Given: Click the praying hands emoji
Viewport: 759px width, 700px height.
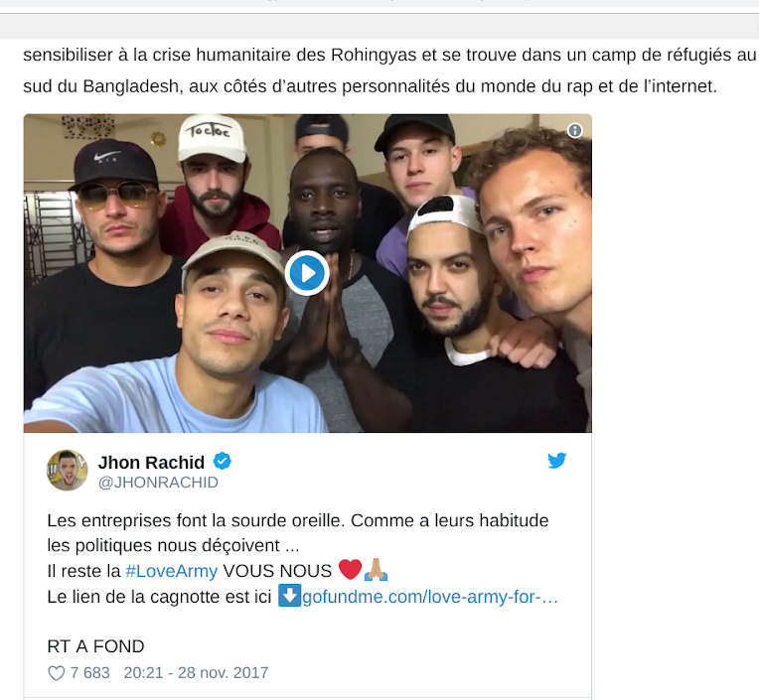Looking at the screenshot, I should pyautogui.click(x=376, y=570).
